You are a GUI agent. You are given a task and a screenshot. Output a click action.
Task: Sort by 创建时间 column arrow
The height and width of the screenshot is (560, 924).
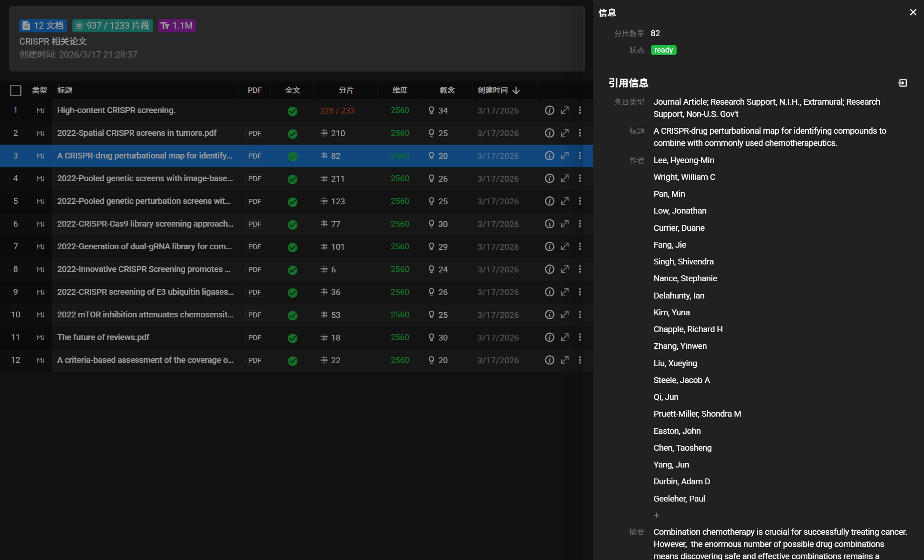(x=516, y=90)
